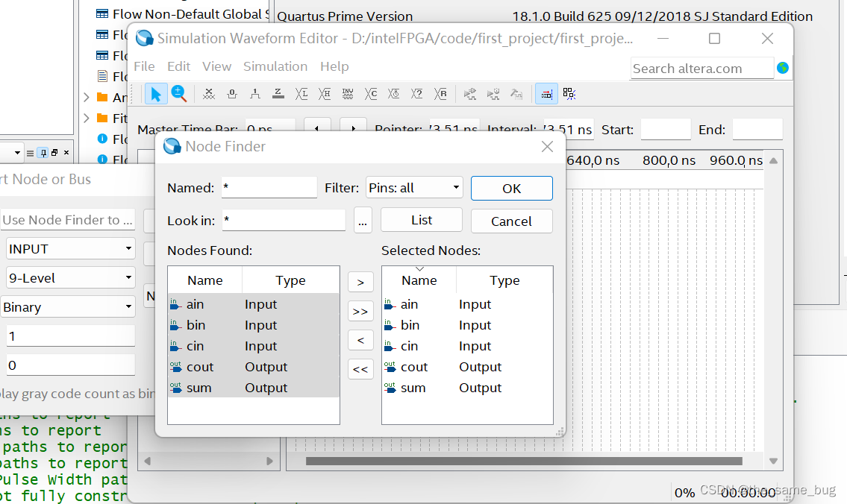This screenshot has width=847, height=504.
Task: Click the altera.com globe search icon
Action: [783, 68]
